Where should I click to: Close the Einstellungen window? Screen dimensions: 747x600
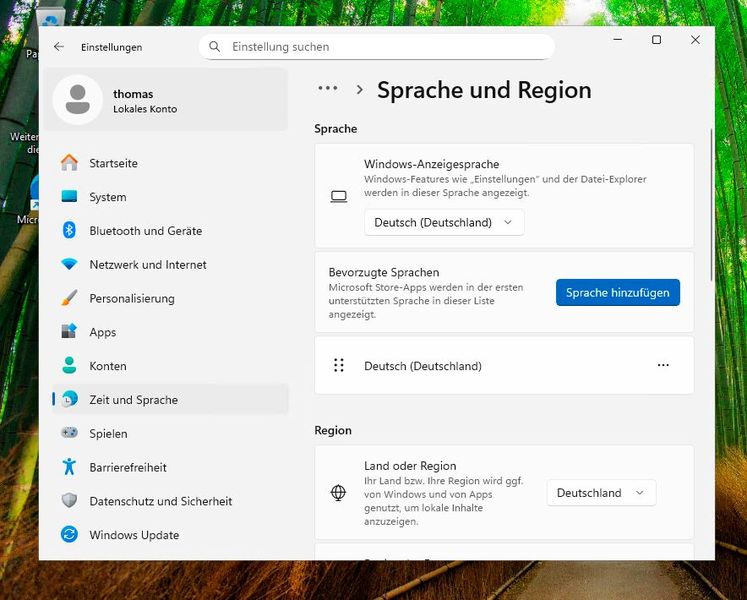[695, 40]
